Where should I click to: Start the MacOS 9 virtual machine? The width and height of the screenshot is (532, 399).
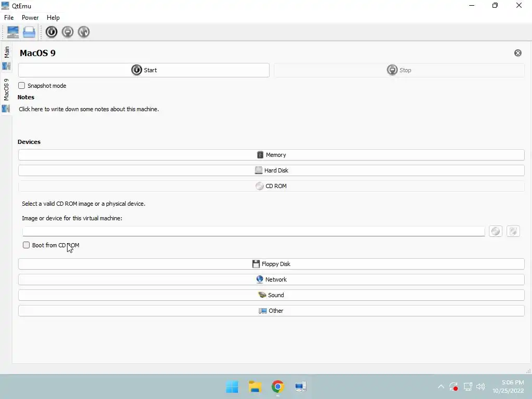tap(144, 70)
